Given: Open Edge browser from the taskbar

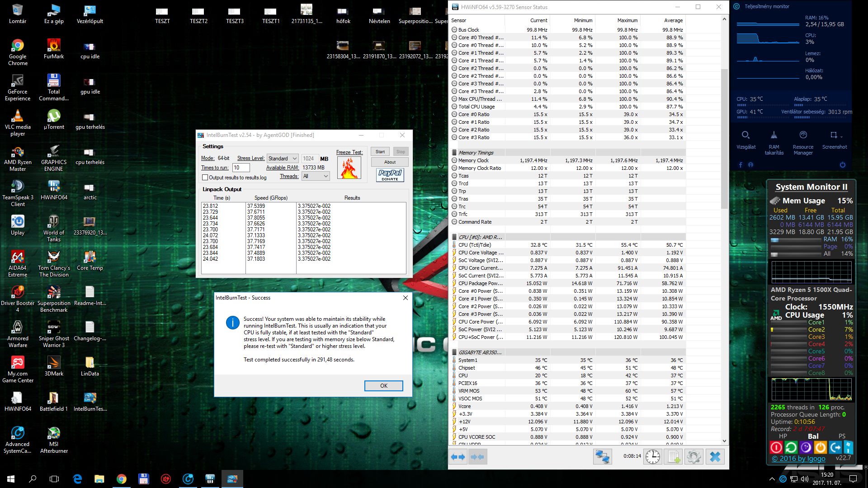Looking at the screenshot, I should 77,479.
